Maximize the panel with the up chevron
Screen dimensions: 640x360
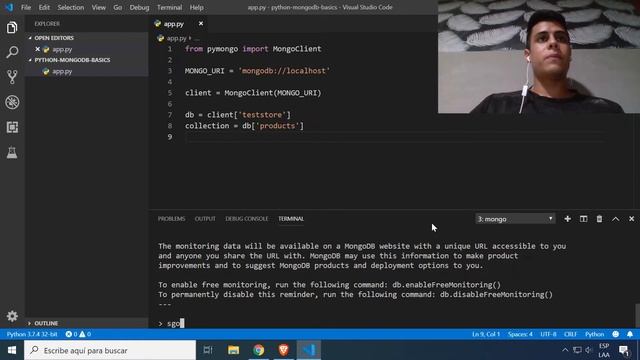click(x=615, y=219)
